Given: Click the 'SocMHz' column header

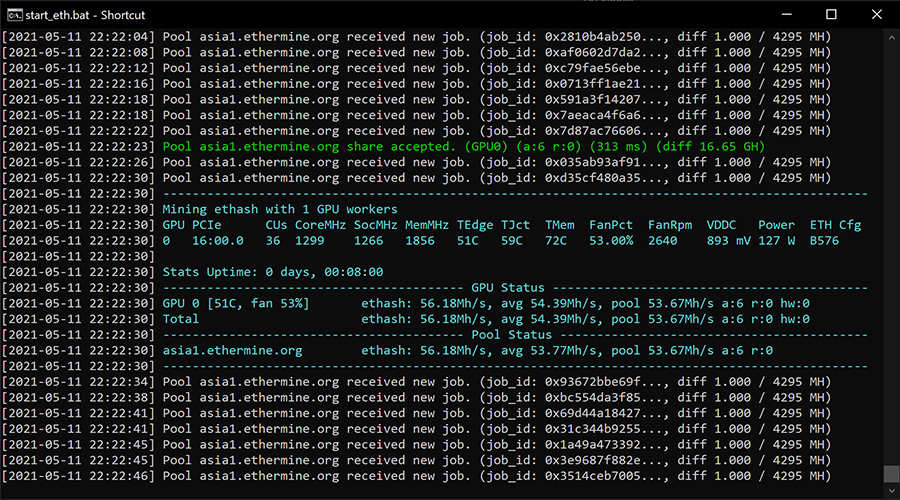Looking at the screenshot, I should coord(375,225).
